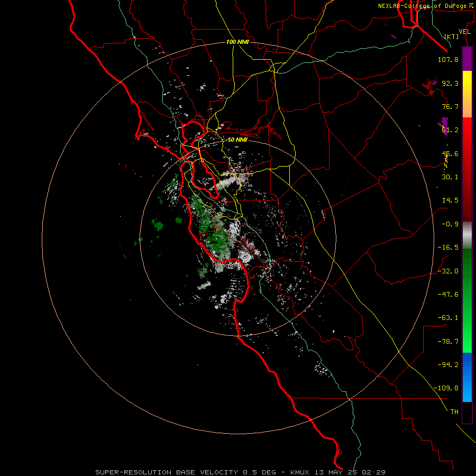Click the base velocity caption at bottom
476x476 pixels.
[x=241, y=472]
